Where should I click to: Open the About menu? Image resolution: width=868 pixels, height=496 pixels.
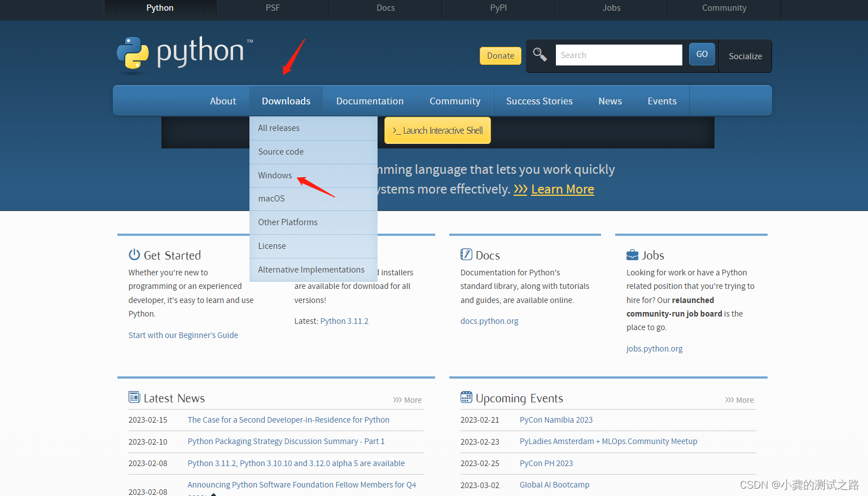pyautogui.click(x=223, y=101)
